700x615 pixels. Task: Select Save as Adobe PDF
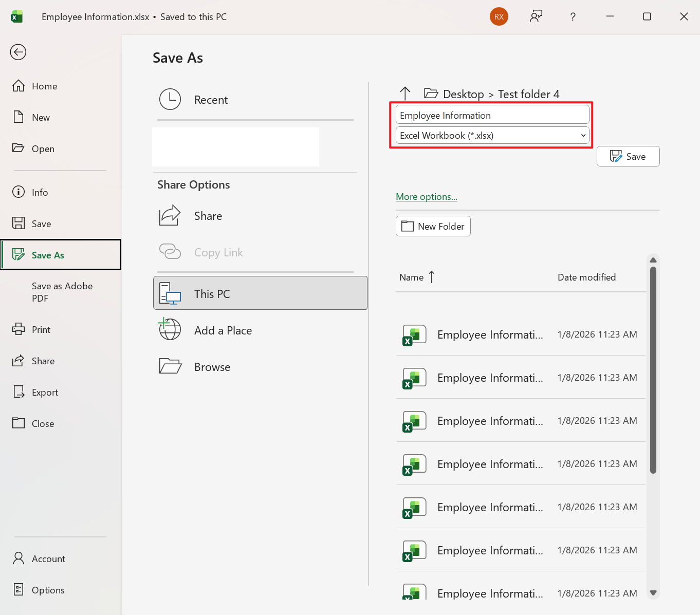click(61, 292)
